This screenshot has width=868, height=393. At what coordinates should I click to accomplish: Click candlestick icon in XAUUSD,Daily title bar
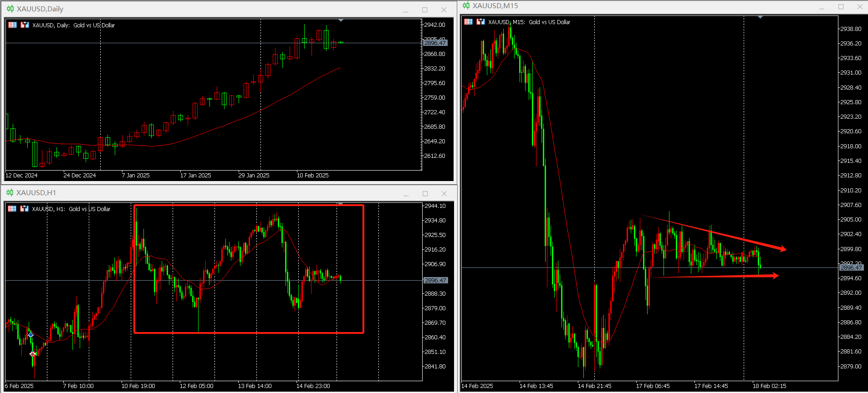[10, 9]
